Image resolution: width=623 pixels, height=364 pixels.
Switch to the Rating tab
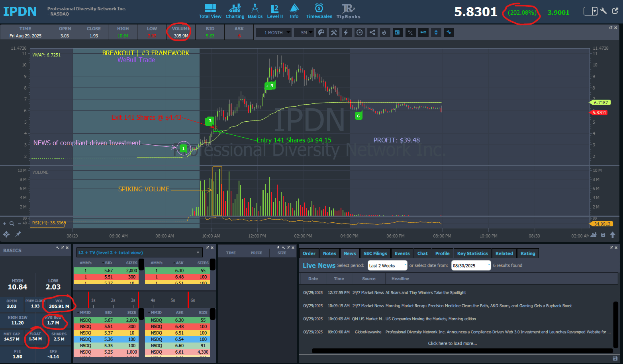pyautogui.click(x=528, y=253)
